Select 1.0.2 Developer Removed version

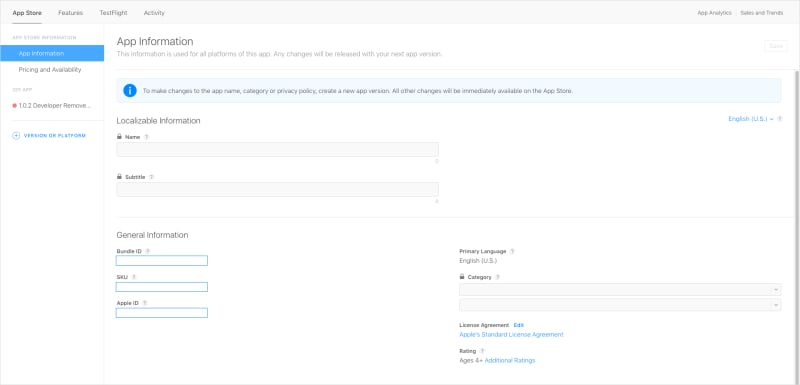click(x=55, y=106)
